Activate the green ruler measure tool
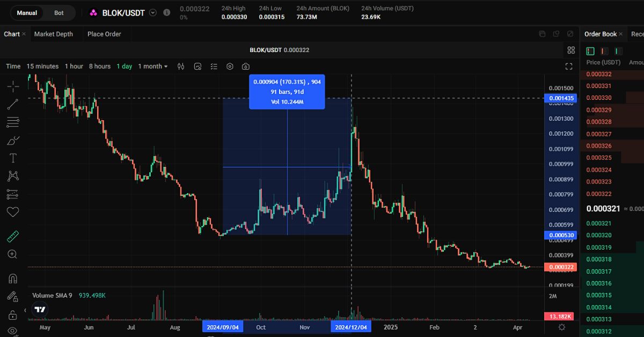This screenshot has height=337, width=644. click(13, 236)
